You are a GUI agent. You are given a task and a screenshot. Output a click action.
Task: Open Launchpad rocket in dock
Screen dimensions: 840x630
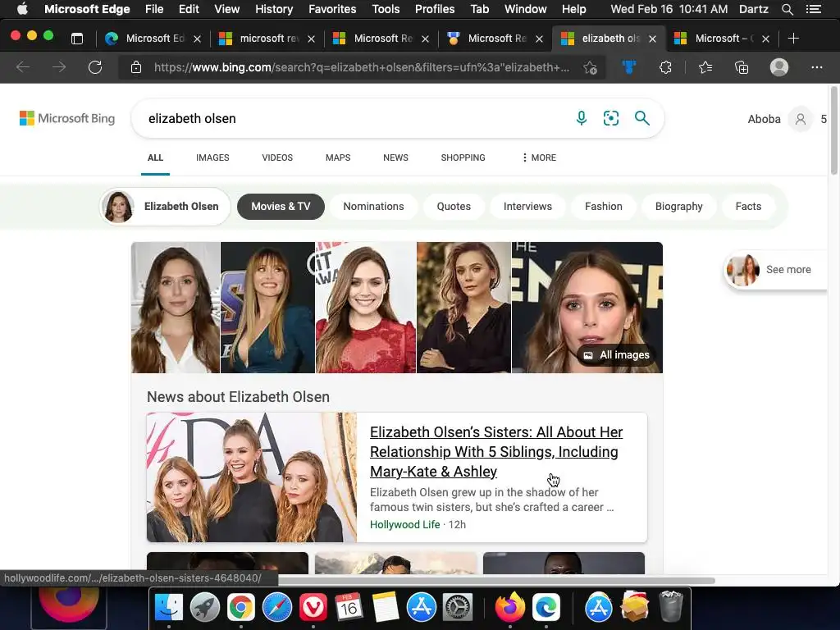pyautogui.click(x=204, y=607)
